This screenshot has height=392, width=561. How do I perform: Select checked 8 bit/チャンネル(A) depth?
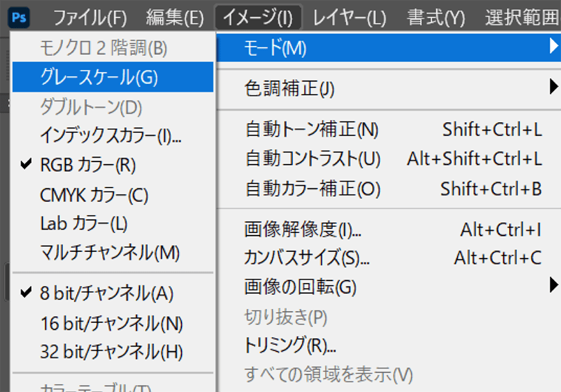pyautogui.click(x=107, y=294)
